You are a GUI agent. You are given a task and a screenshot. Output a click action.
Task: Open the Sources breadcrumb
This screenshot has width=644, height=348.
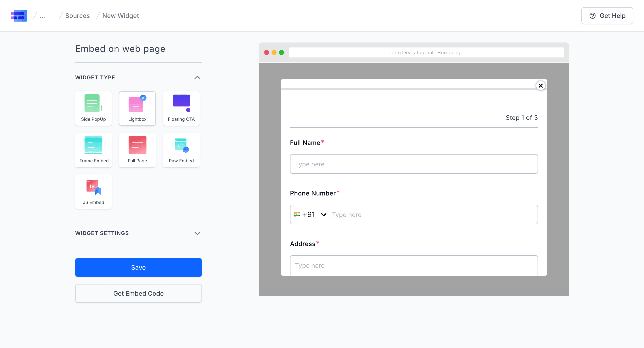[77, 15]
